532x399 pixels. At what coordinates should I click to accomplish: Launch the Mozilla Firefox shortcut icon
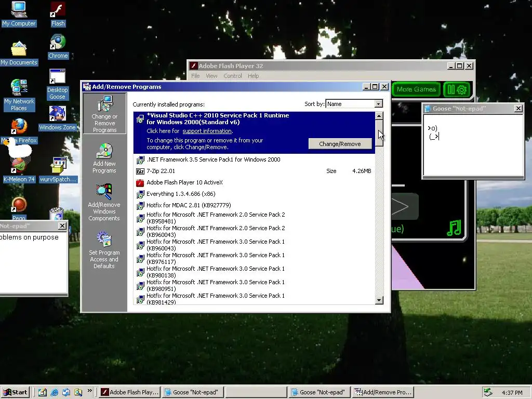19,131
